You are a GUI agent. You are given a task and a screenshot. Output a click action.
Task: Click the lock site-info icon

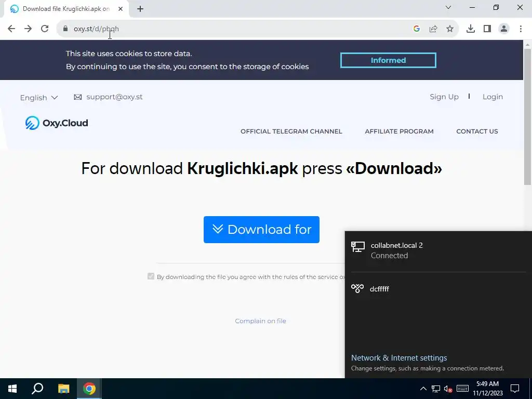coord(65,29)
